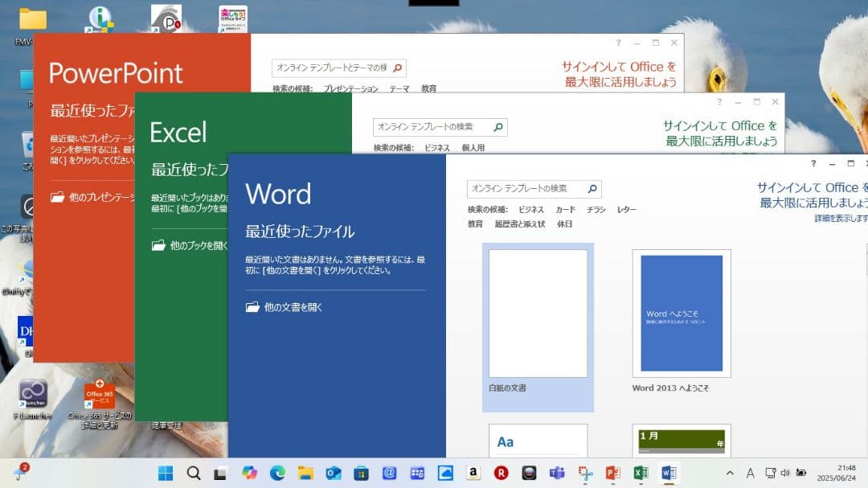The width and height of the screenshot is (868, 488).
Task: Click inside Word's オンライン テンプレートの検索 search box
Action: [522, 188]
